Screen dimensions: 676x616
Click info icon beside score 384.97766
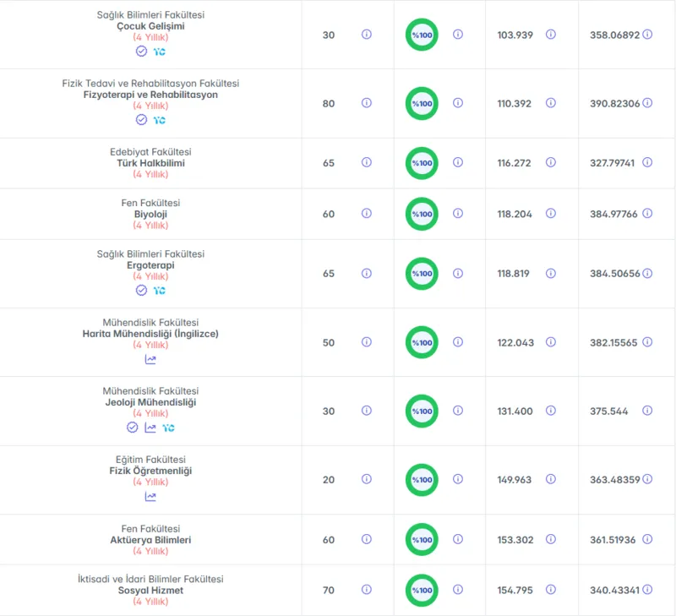(647, 213)
